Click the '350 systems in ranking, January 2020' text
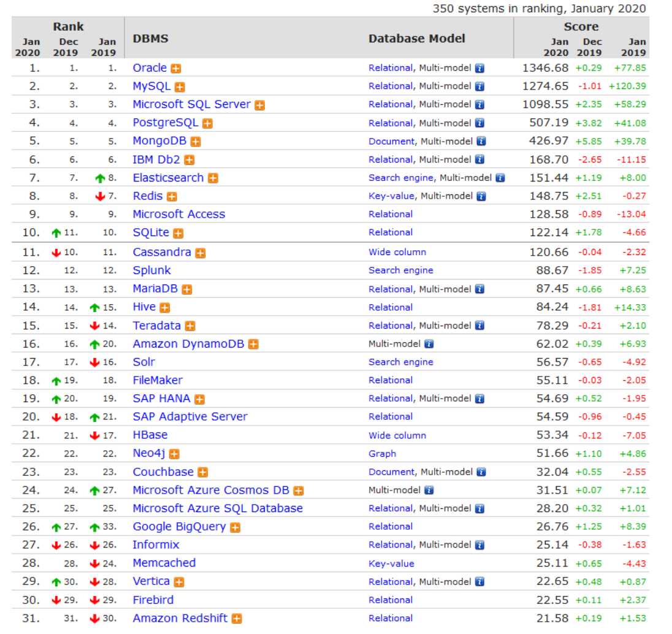This screenshot has height=634, width=672. click(x=539, y=9)
